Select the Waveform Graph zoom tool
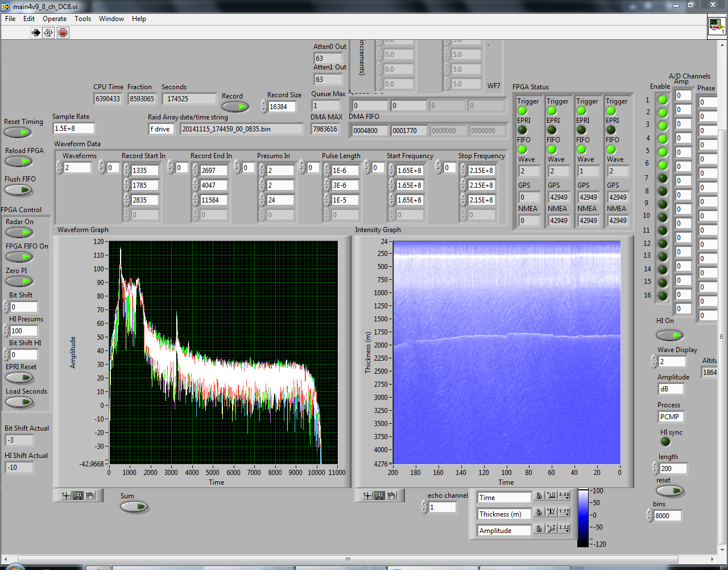728x570 pixels. pyautogui.click(x=78, y=495)
